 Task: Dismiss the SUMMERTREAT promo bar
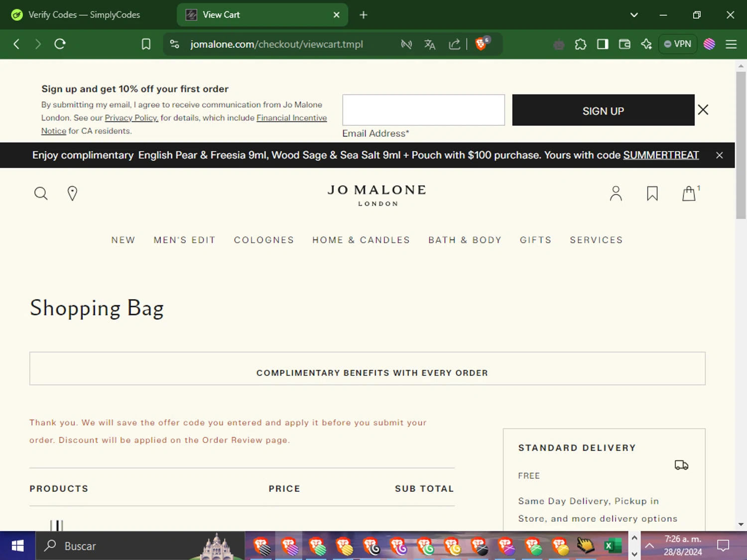point(719,155)
